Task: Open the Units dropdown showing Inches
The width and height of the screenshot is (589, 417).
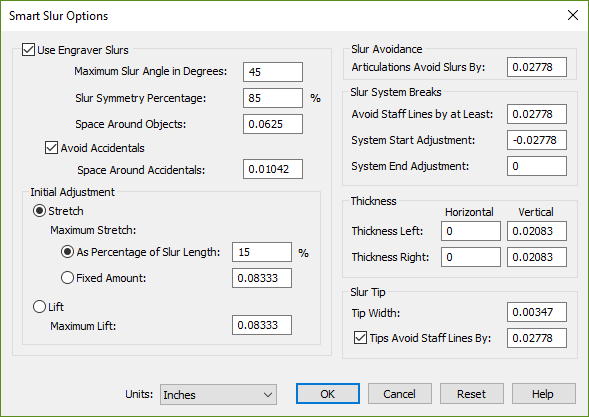Action: click(218, 394)
